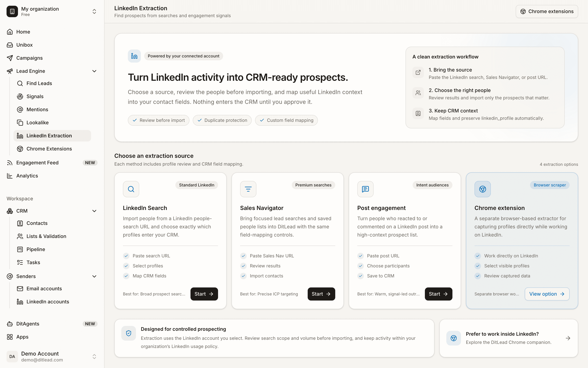Click View option on Chrome extension card
Screen dimensions: 588x368
[x=547, y=294]
